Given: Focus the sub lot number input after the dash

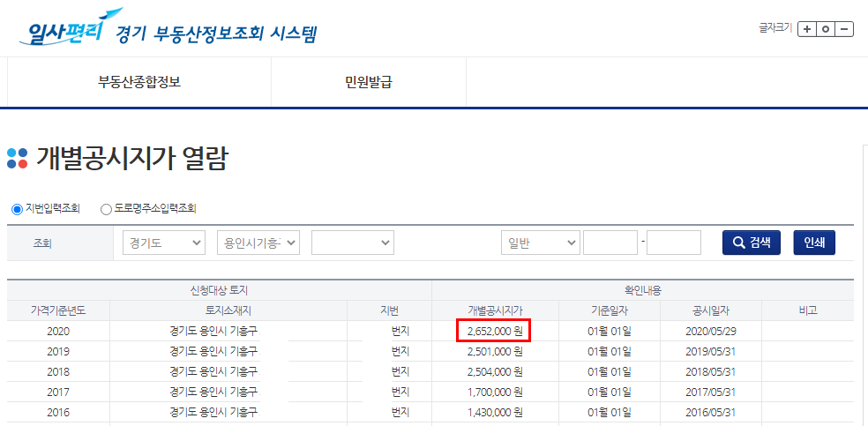Looking at the screenshot, I should coord(674,243).
